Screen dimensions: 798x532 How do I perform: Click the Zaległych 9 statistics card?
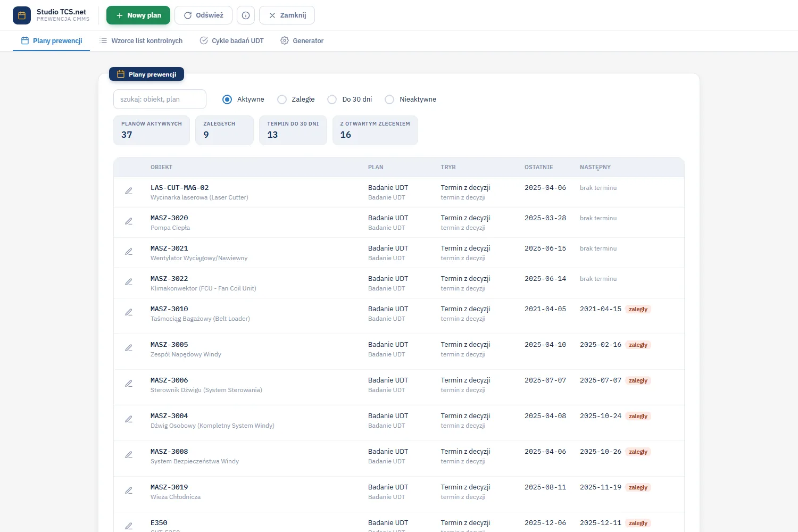point(225,130)
